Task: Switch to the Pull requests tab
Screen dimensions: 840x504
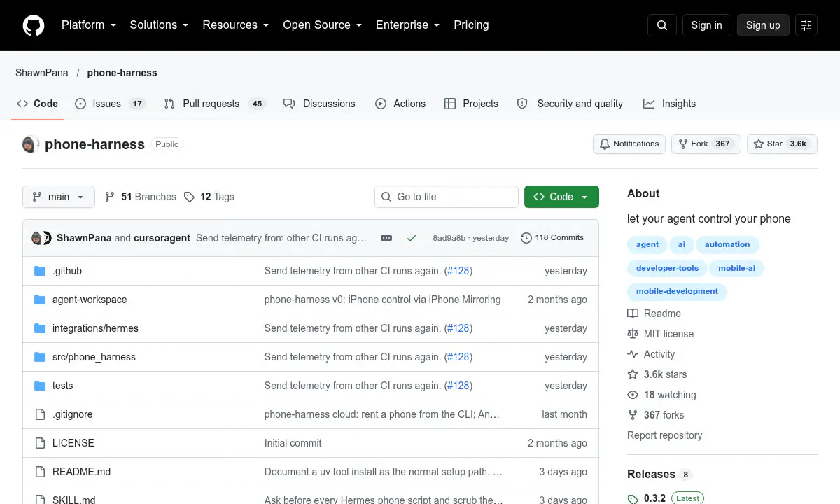Action: (215, 104)
